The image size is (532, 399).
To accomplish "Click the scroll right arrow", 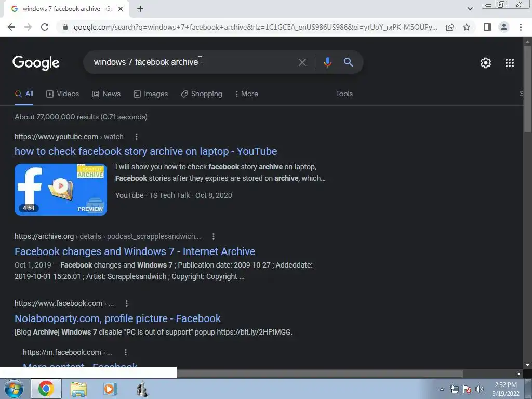I will [x=519, y=374].
